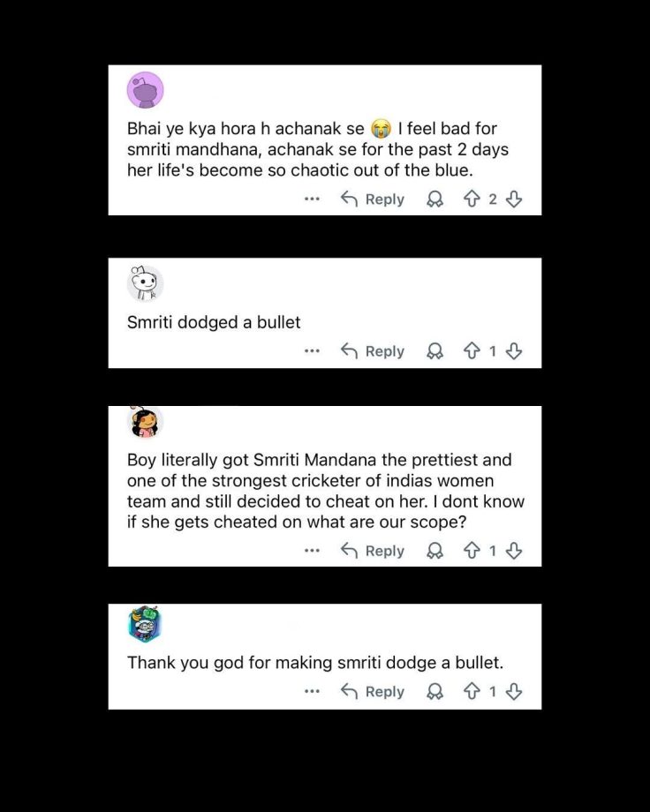
Task: Award the 'Boy literally got Smriti' comment
Action: [435, 551]
